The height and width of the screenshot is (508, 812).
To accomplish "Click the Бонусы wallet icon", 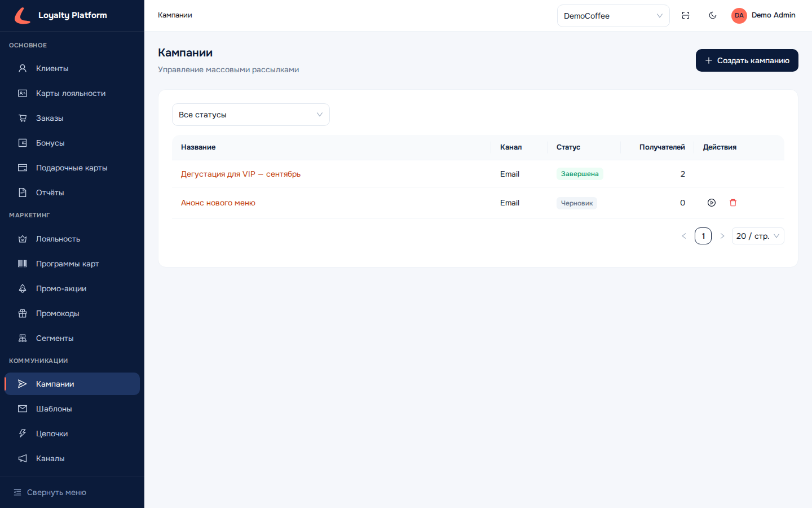I will pyautogui.click(x=23, y=143).
